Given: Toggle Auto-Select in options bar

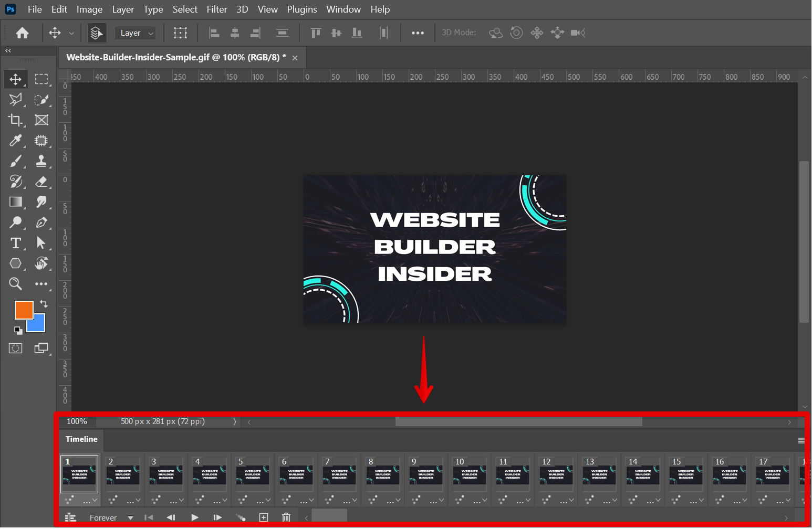Looking at the screenshot, I should click(96, 33).
